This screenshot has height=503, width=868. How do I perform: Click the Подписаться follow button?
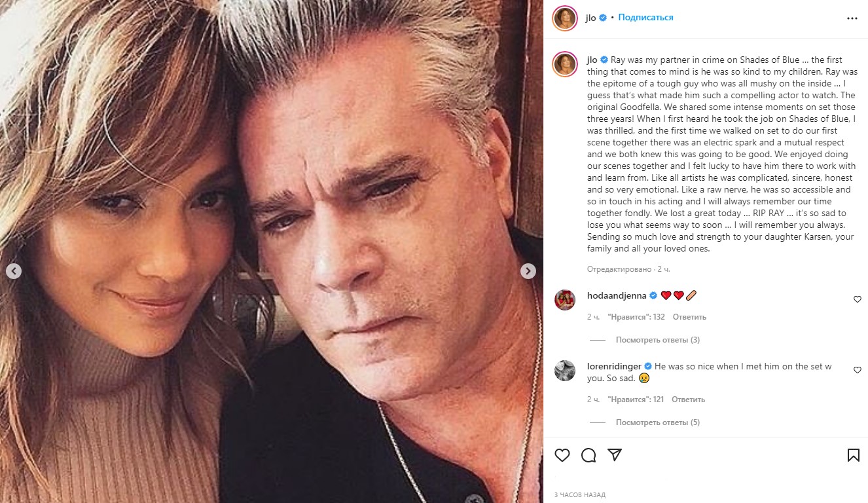[645, 18]
